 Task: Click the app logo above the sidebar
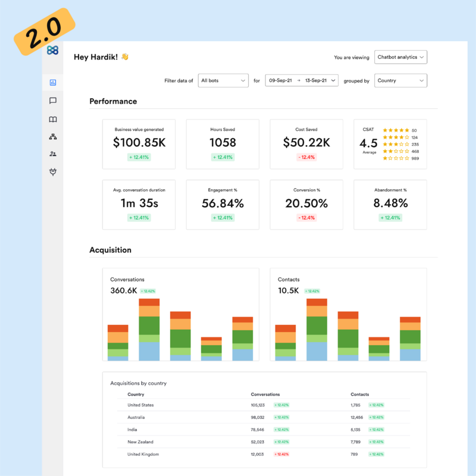point(54,51)
